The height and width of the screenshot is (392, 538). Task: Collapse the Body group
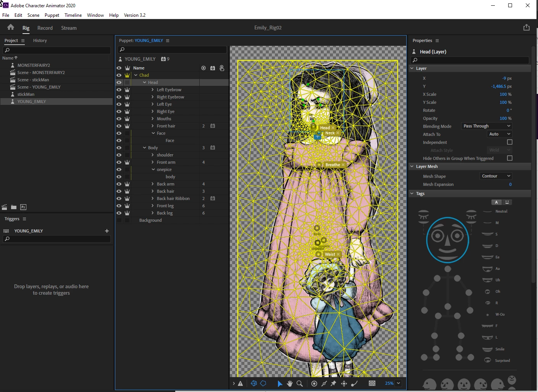(x=144, y=148)
